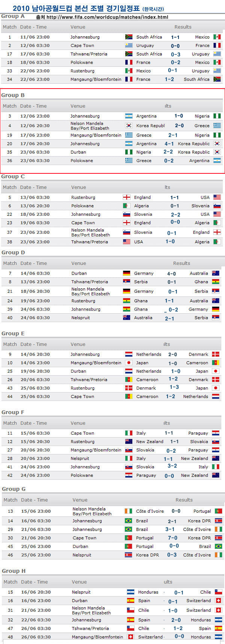
Task: Click England flag in match 5 row
Action: [126, 197]
